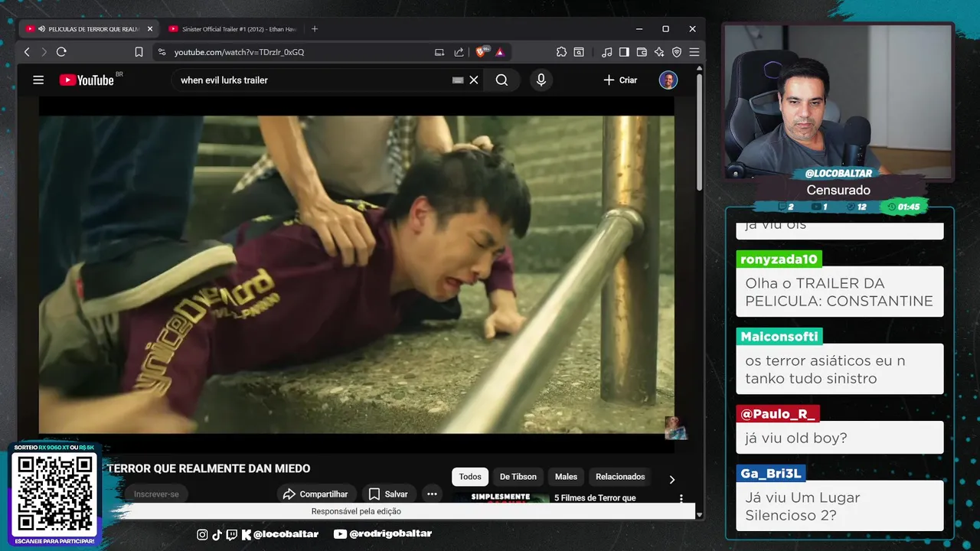Open the Leo AI sparkle icon

click(659, 52)
